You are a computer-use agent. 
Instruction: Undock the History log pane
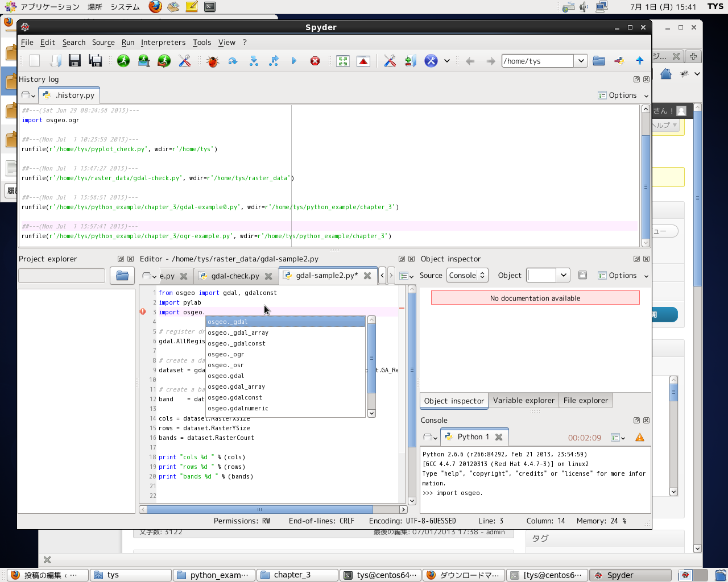pos(636,80)
